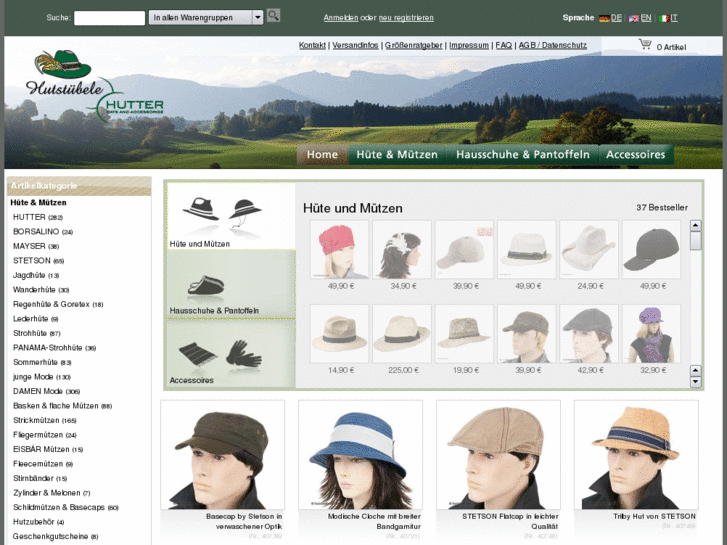Open the straw hat priced 14,90 €
Viewport: 727px width, 545px height.
tap(339, 333)
